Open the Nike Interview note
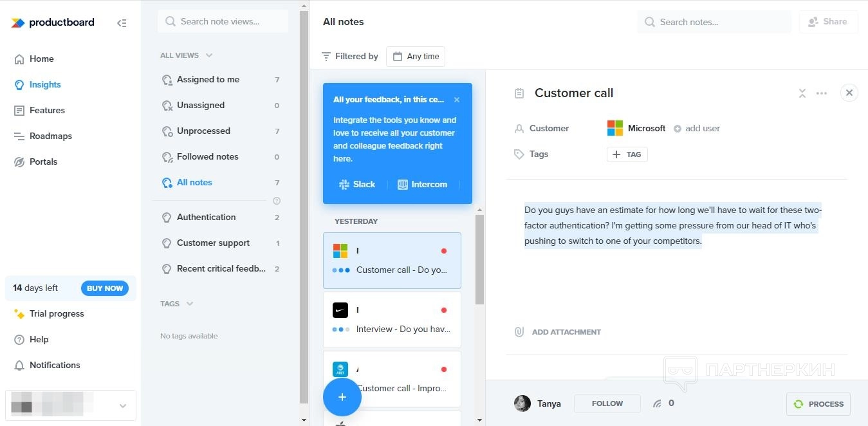Image resolution: width=868 pixels, height=426 pixels. coord(392,320)
